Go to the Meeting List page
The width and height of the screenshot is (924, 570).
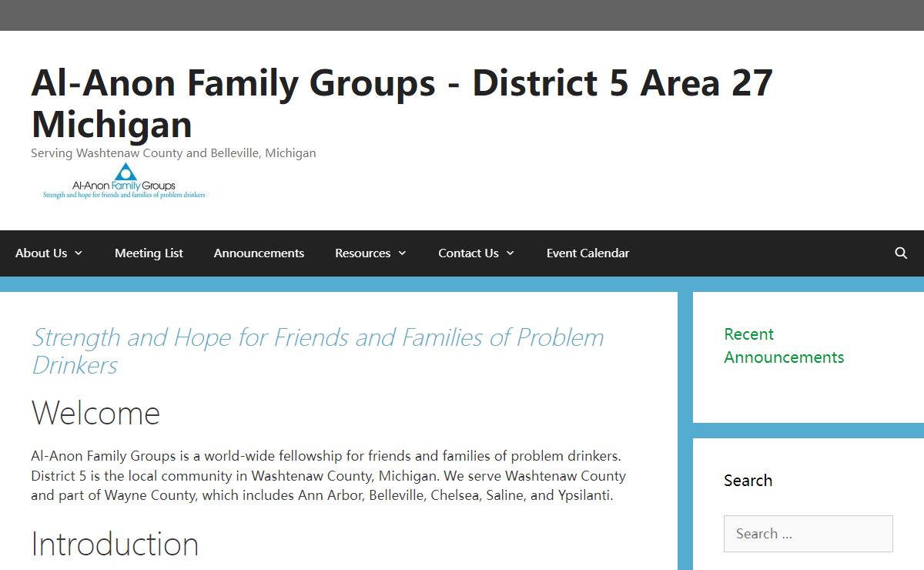(149, 253)
